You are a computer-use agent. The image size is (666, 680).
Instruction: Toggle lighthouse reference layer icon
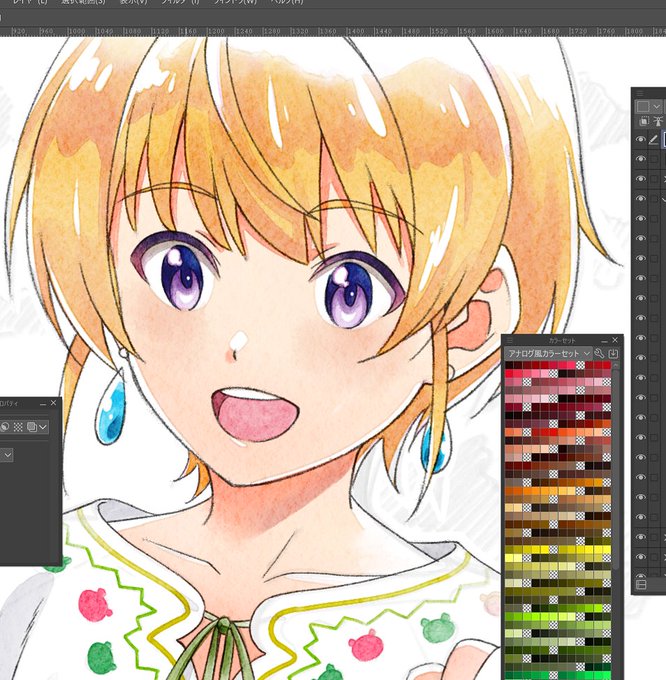[x=658, y=121]
